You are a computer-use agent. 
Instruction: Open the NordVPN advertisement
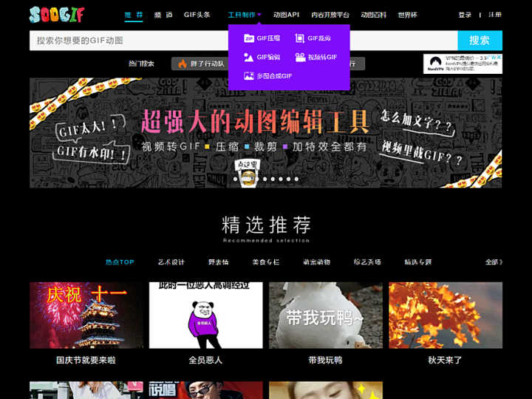pos(463,64)
